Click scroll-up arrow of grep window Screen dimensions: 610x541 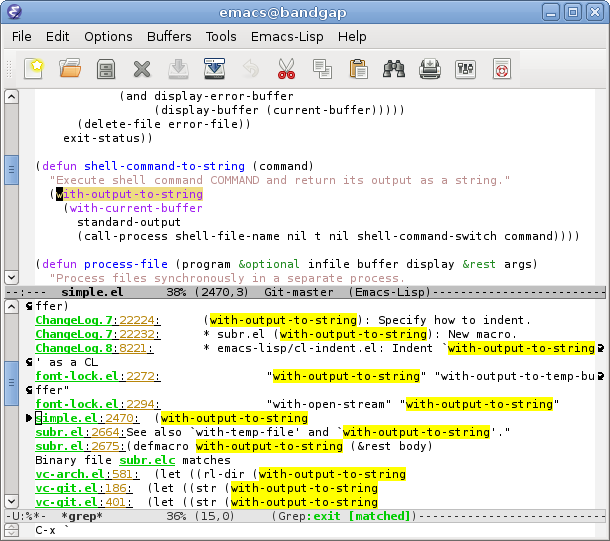click(11, 307)
